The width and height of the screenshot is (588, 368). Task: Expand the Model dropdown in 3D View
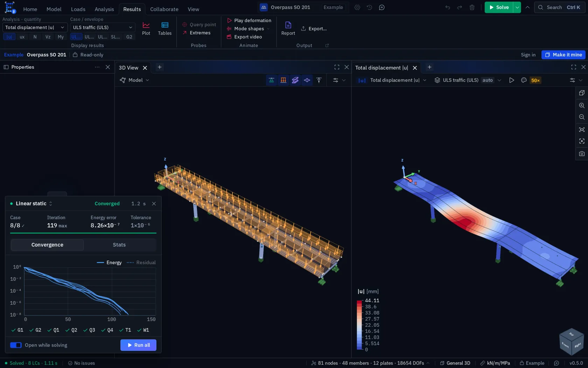tap(134, 80)
